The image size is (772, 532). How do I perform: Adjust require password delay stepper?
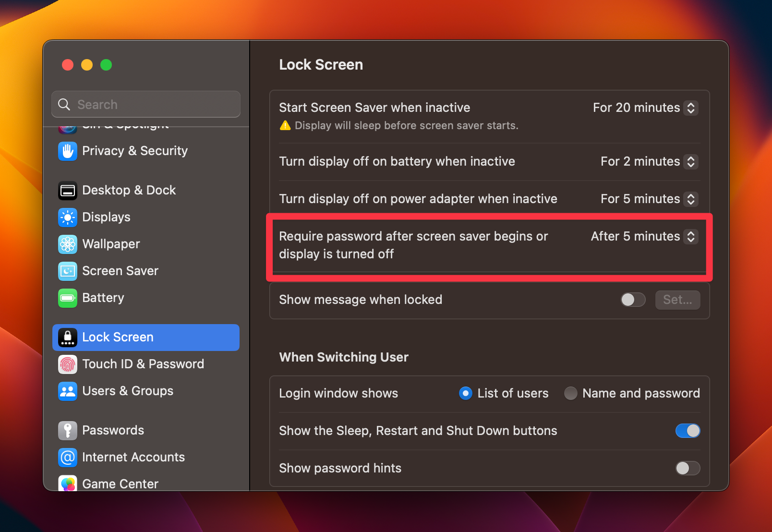pos(691,236)
